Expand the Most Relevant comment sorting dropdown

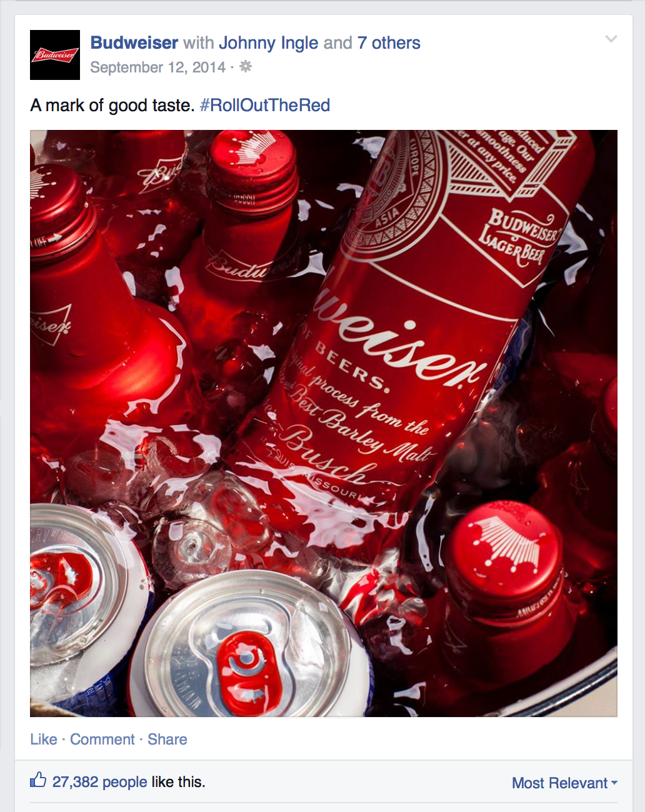coord(564,783)
